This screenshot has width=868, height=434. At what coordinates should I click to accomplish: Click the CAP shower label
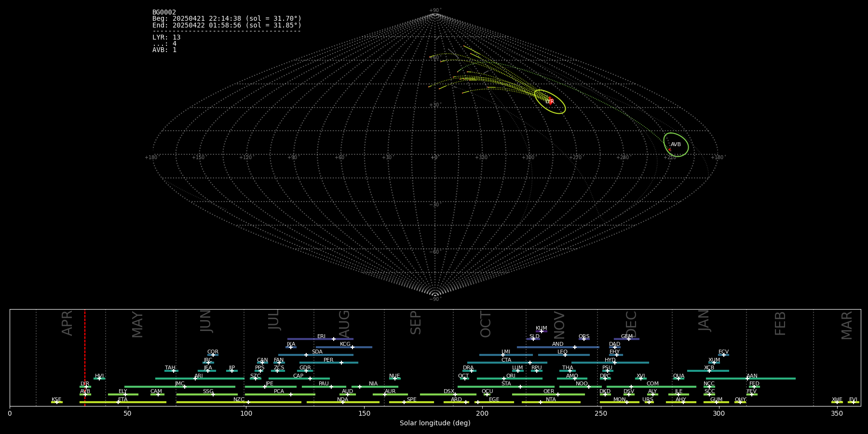point(298,376)
